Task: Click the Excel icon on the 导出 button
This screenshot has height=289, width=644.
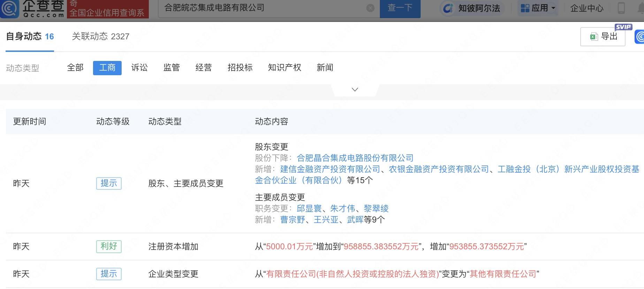Action: [x=594, y=37]
